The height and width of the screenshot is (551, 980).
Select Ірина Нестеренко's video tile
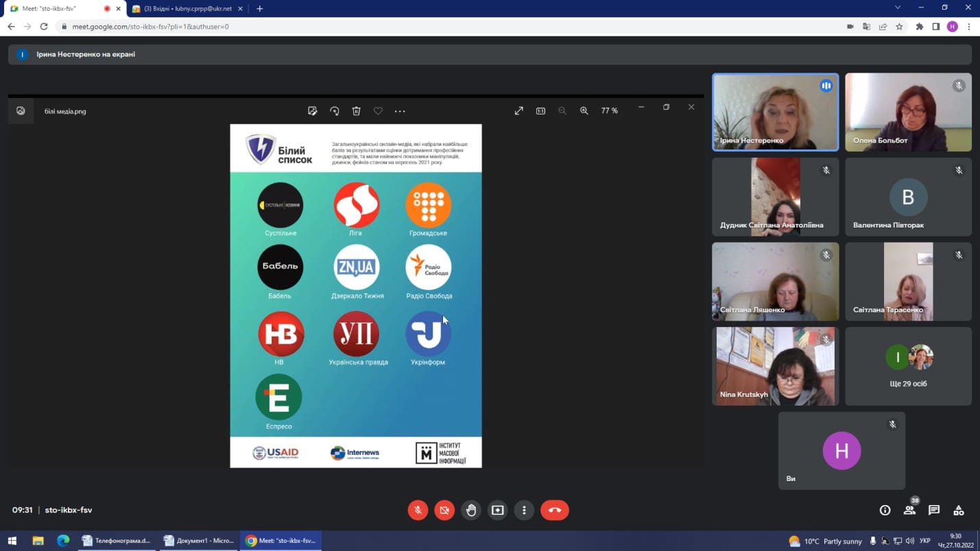click(x=776, y=112)
